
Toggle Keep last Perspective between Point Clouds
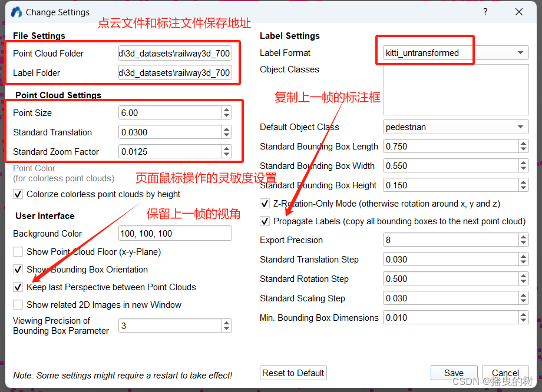[x=18, y=287]
